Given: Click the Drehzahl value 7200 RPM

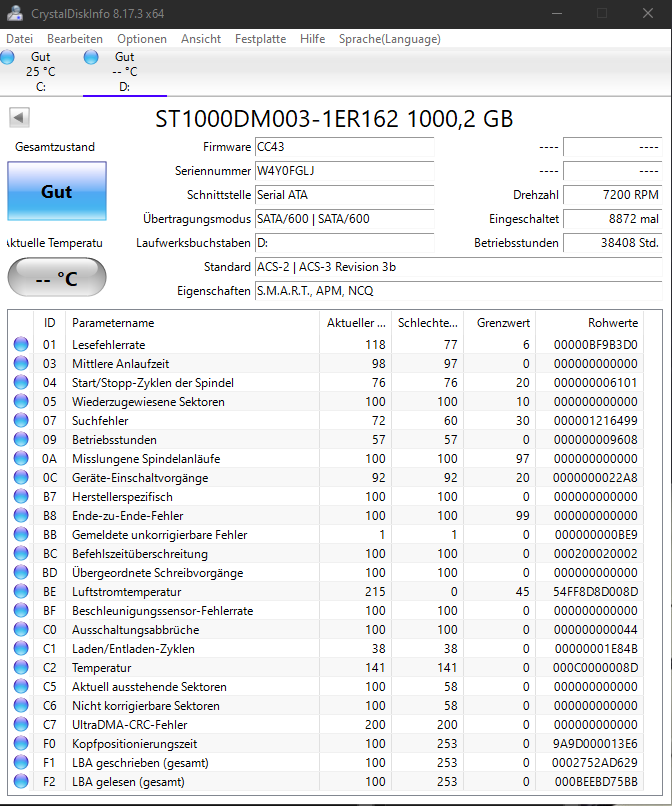Looking at the screenshot, I should click(x=612, y=195).
